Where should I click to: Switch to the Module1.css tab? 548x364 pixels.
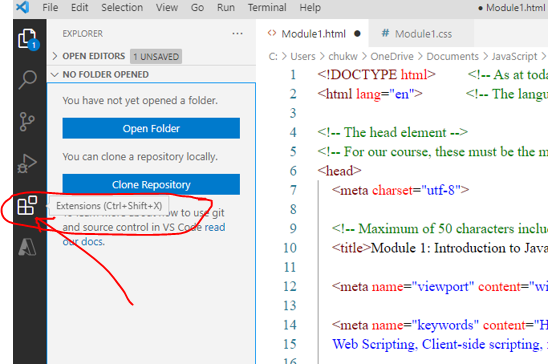(421, 34)
